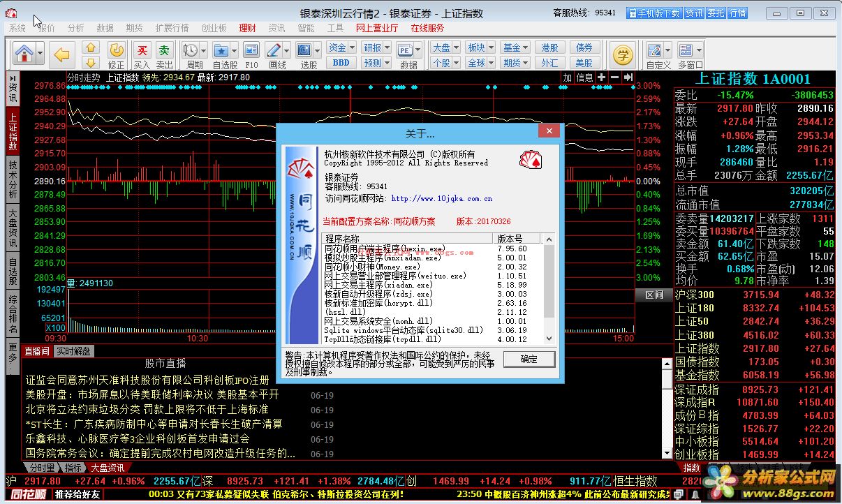Screen dimensions: 842x504
Task: Expand the 自选股 dropdown arrow
Action: pyautogui.click(x=235, y=51)
